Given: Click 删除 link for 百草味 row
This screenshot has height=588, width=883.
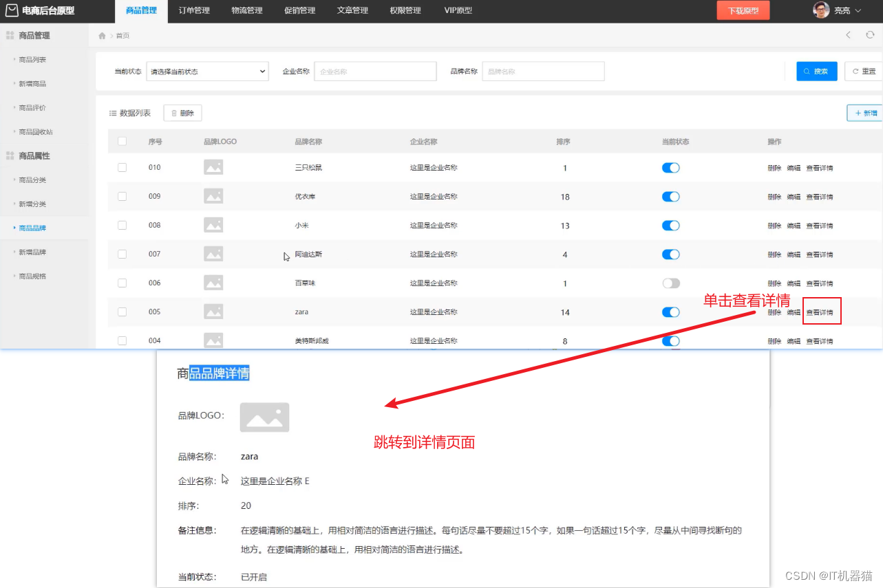Looking at the screenshot, I should click(x=775, y=283).
